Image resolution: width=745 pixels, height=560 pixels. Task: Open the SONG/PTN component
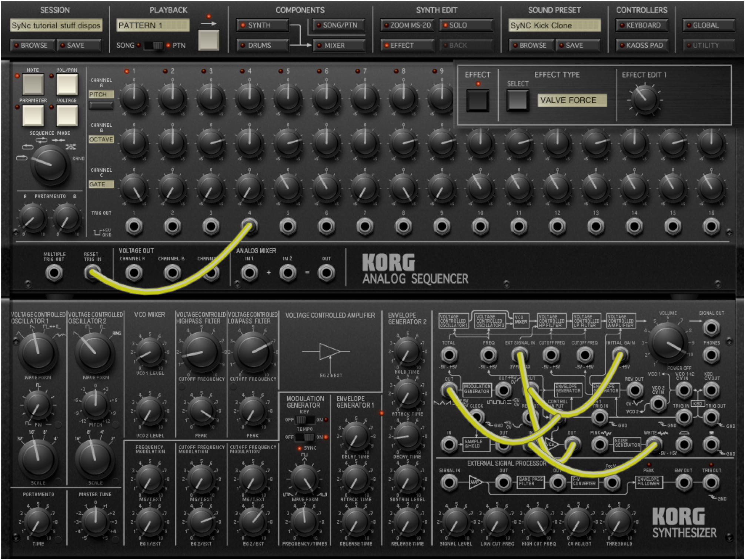click(339, 25)
